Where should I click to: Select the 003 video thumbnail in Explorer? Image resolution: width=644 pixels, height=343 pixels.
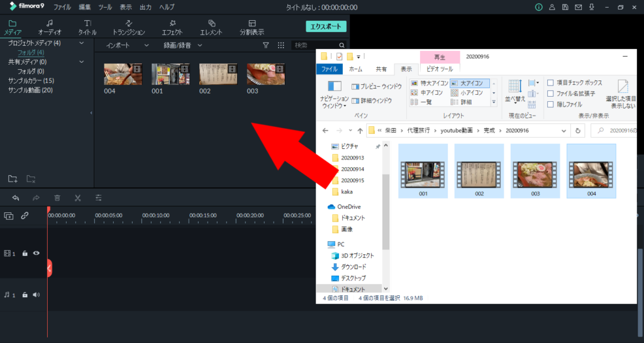[x=535, y=171]
